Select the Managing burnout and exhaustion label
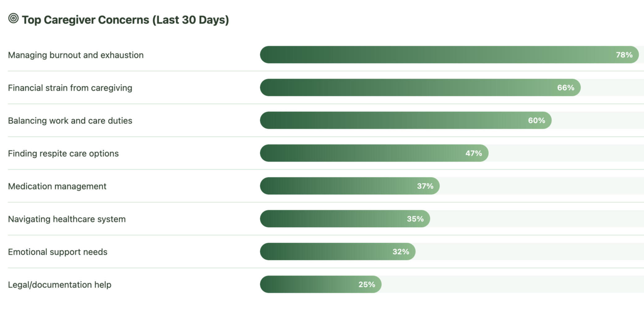The image size is (644, 312). coord(76,55)
